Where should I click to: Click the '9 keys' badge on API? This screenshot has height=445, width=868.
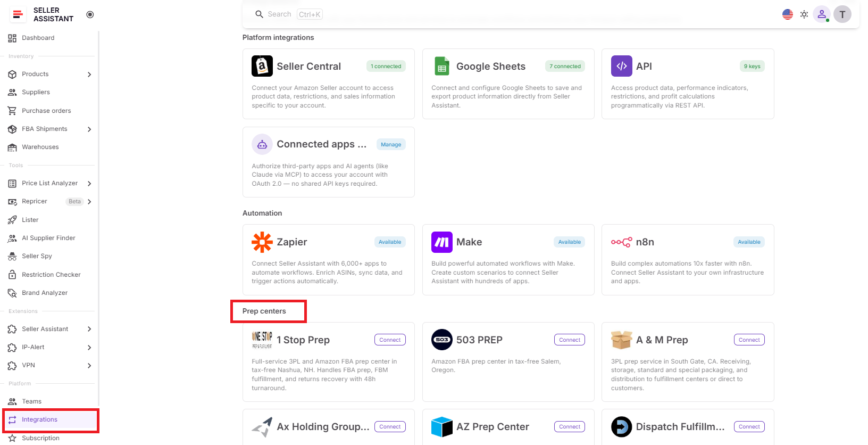tap(752, 66)
